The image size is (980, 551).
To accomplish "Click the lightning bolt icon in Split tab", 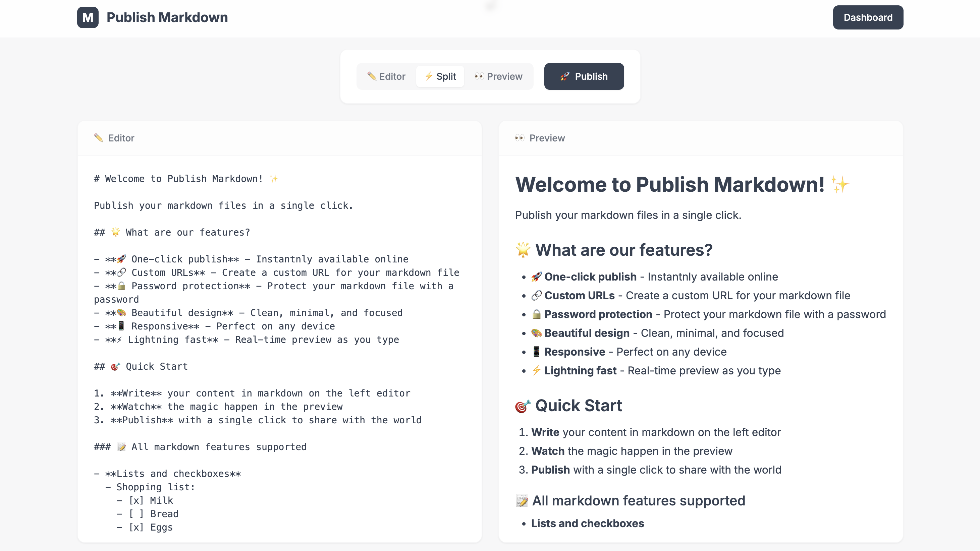I will [429, 76].
